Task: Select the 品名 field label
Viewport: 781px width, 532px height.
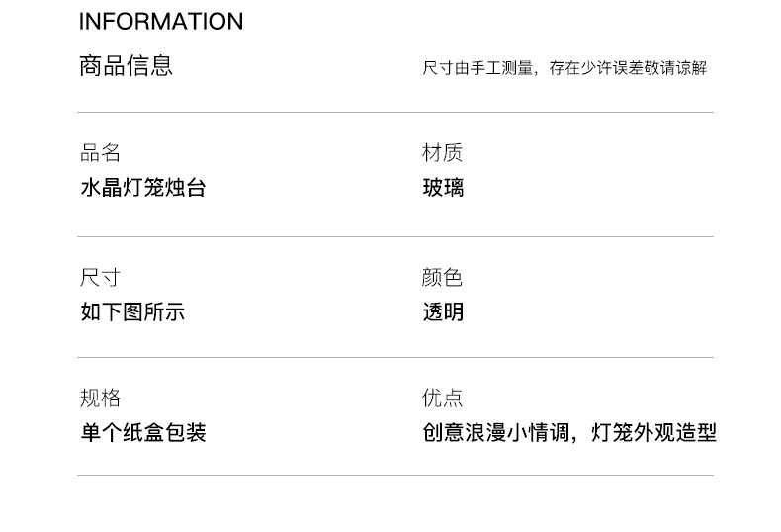Action: (x=101, y=152)
